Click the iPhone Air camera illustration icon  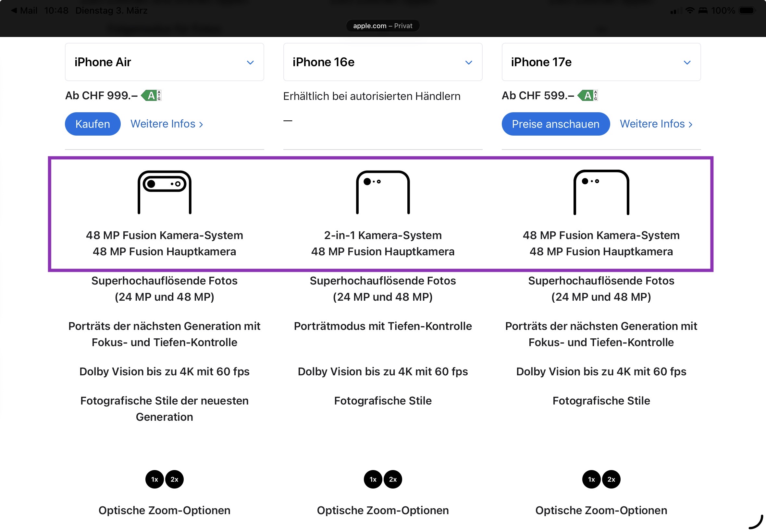(x=165, y=192)
